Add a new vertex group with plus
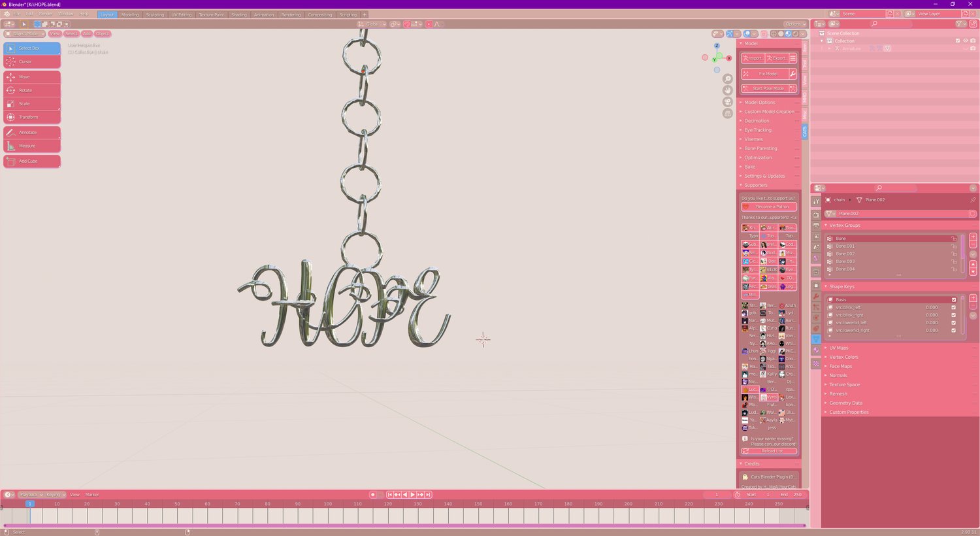 (973, 237)
